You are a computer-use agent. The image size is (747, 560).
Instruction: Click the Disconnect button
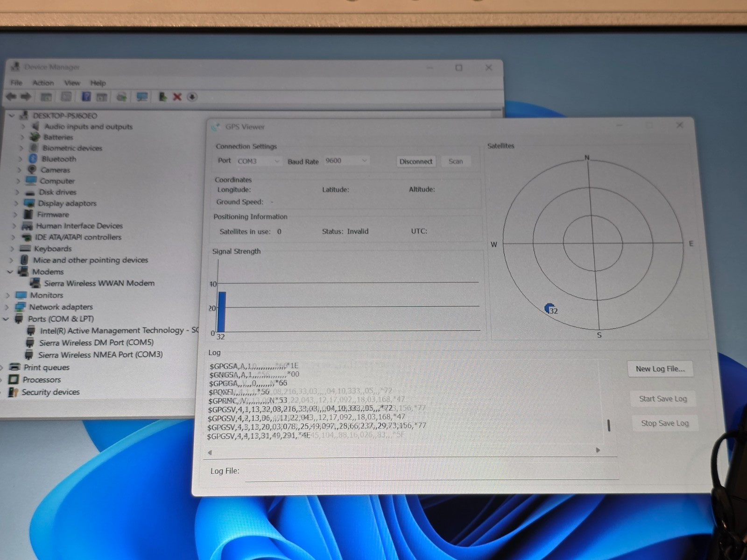pos(416,161)
